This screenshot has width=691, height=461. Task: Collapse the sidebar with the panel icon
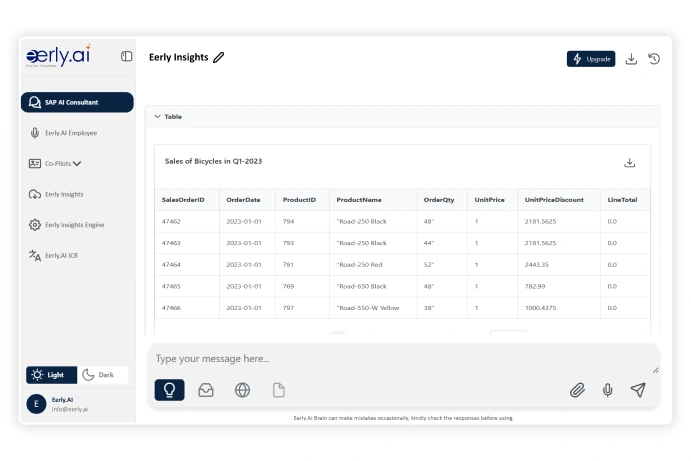point(126,56)
